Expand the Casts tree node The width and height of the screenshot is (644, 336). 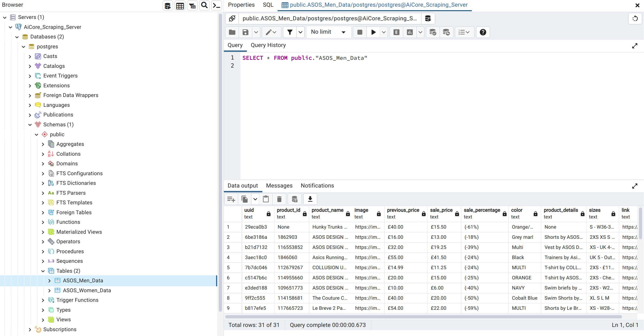click(30, 57)
